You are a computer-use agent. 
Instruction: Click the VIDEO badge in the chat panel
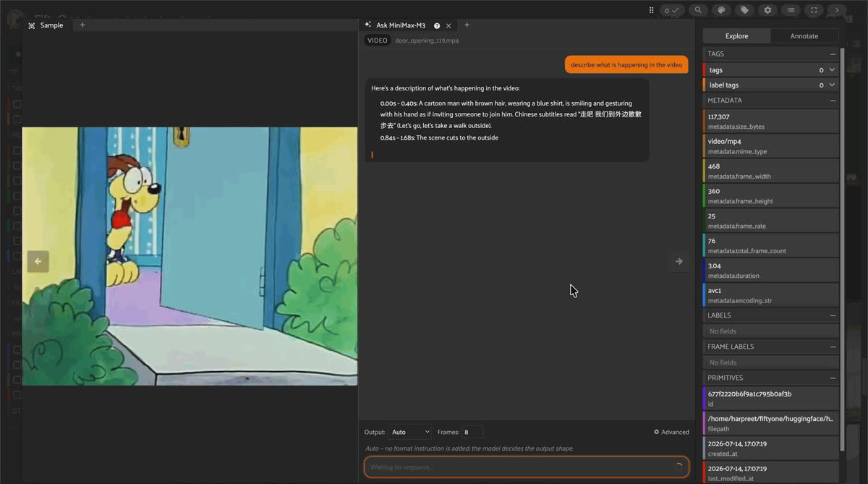[378, 41]
